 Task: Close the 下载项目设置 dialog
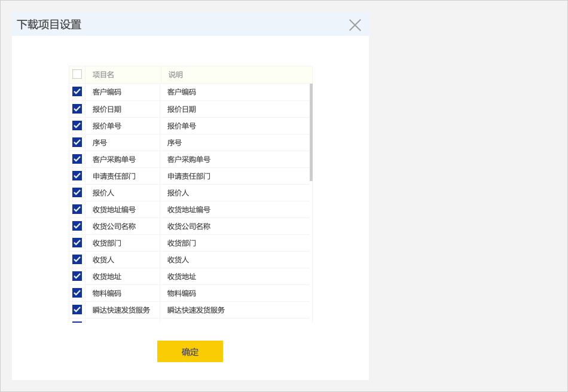[355, 25]
